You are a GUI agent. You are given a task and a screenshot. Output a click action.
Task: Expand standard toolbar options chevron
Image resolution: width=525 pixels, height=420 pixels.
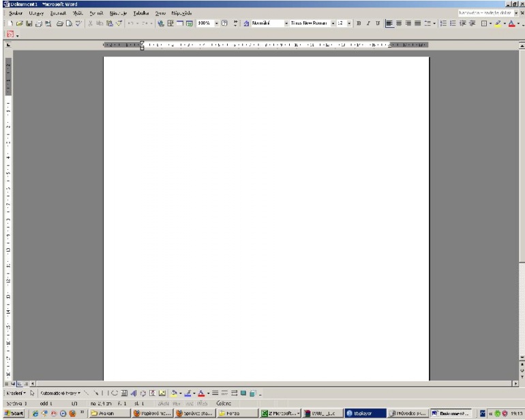pos(235,23)
